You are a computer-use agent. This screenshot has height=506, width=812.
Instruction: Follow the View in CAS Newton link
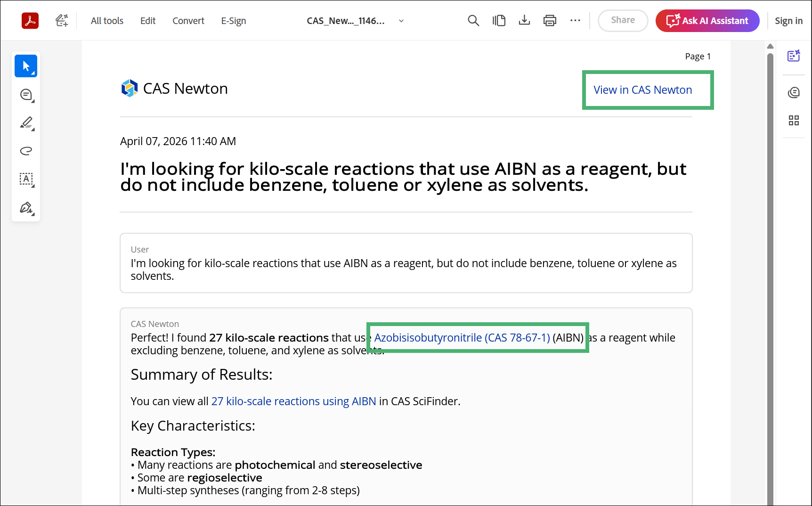click(x=643, y=90)
